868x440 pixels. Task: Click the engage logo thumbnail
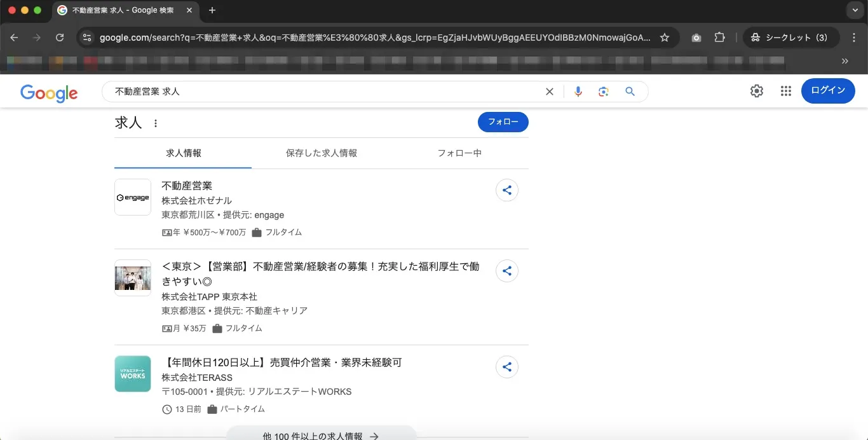(133, 197)
